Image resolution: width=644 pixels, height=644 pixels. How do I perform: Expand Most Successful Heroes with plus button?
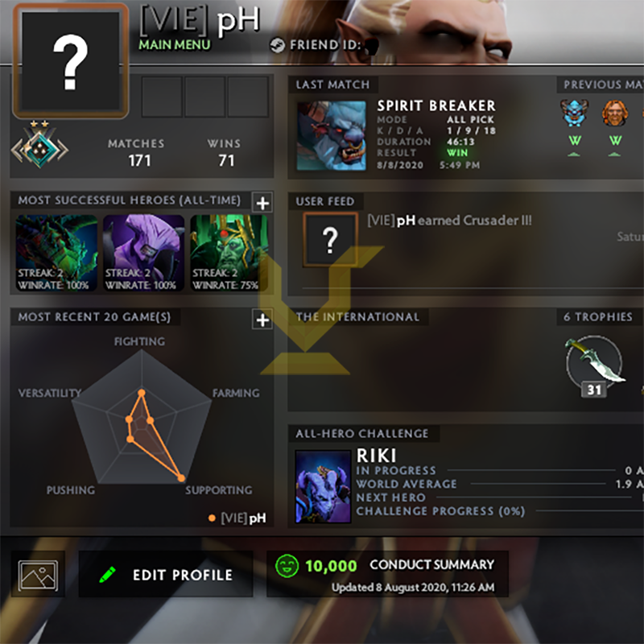point(262,203)
